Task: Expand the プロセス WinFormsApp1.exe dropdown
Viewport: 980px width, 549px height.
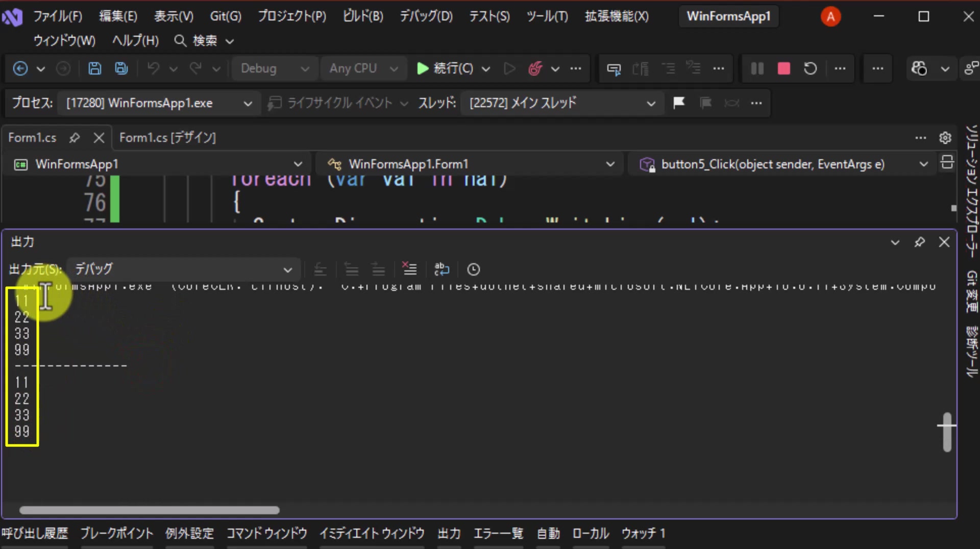Action: (159, 103)
